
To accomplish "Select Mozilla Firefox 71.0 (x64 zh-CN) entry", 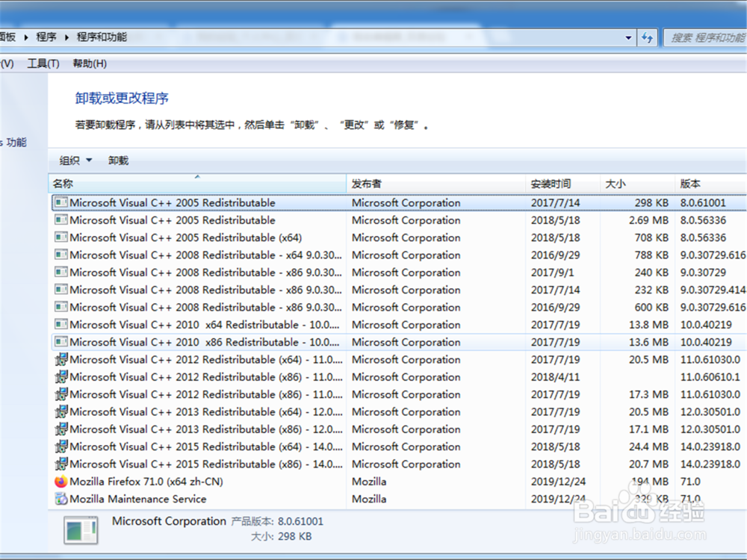I will 146,482.
